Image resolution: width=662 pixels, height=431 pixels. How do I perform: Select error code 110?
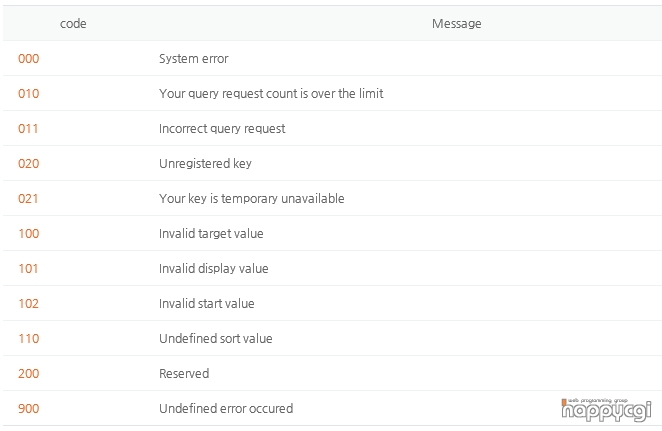tap(29, 339)
